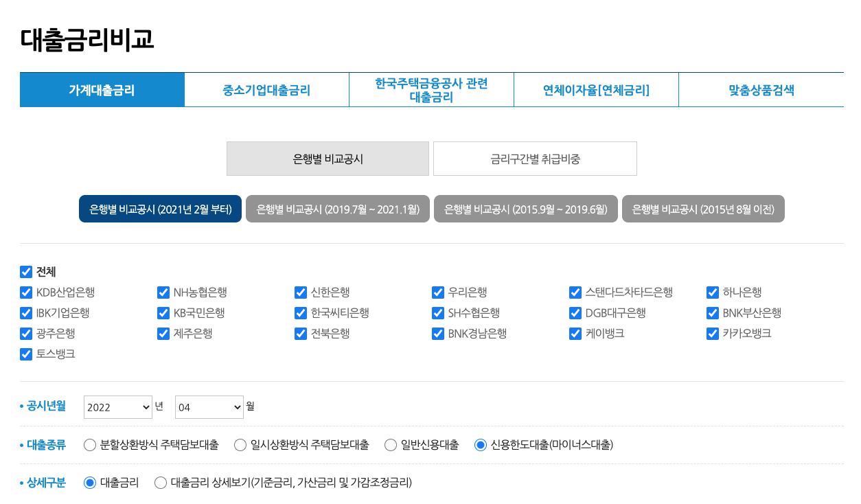Choose 일반신용대출 radio option

[391, 445]
